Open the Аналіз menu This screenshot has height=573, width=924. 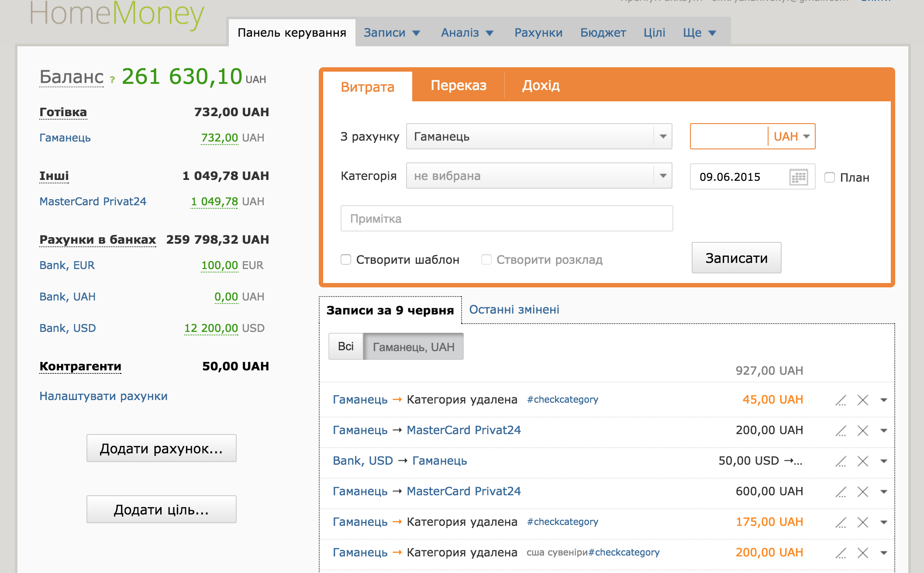[x=467, y=33]
